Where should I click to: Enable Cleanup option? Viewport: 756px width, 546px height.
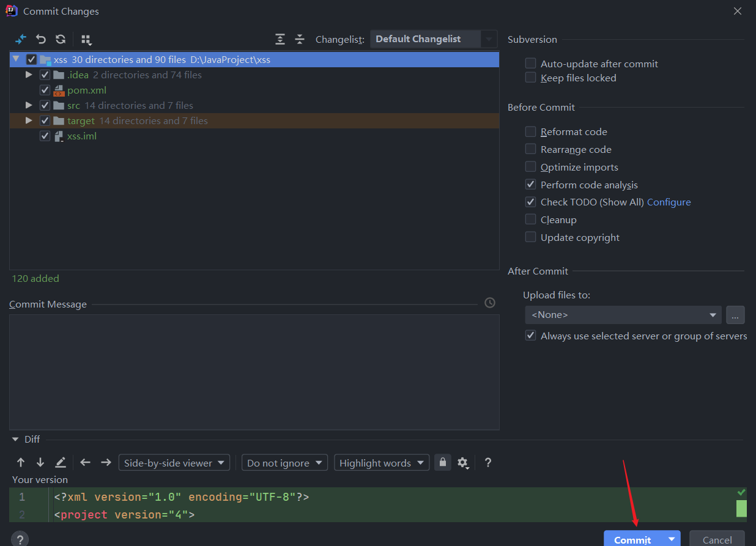pos(530,220)
